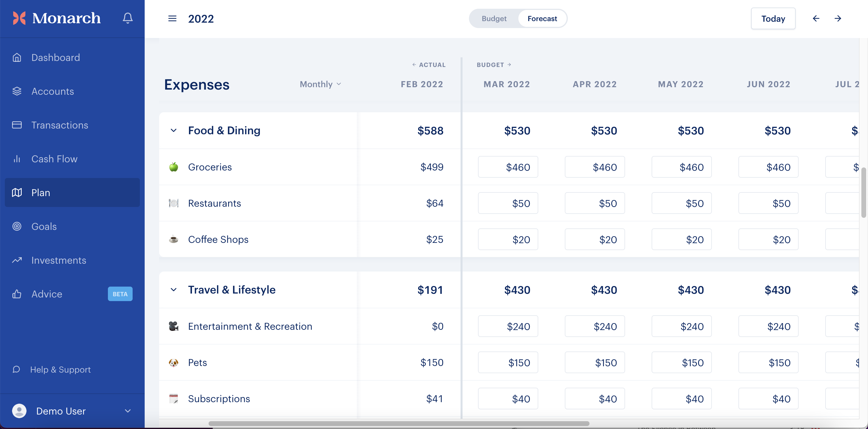
Task: Click the hamburger menu icon
Action: pos(172,18)
